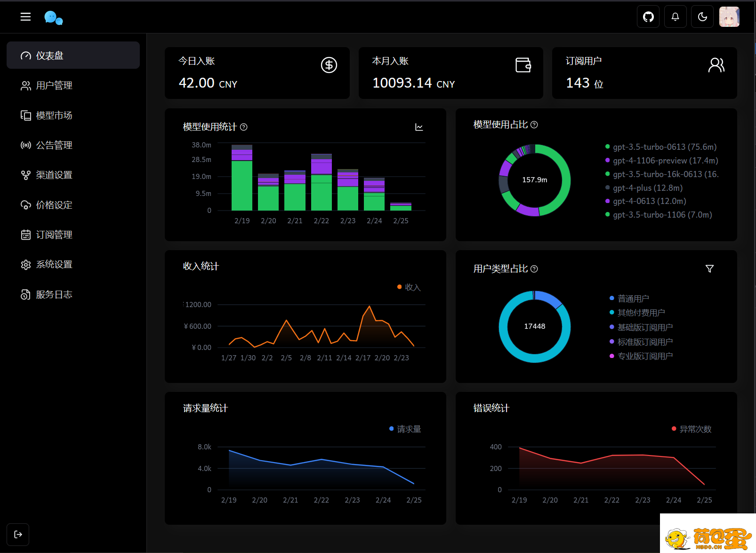
Task: Open 服务日志 in sidebar
Action: (73, 294)
